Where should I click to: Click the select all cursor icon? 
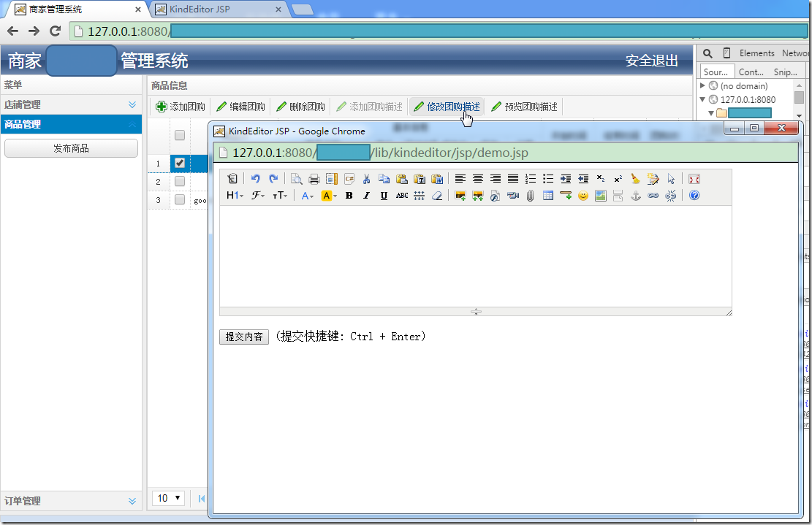pos(671,179)
